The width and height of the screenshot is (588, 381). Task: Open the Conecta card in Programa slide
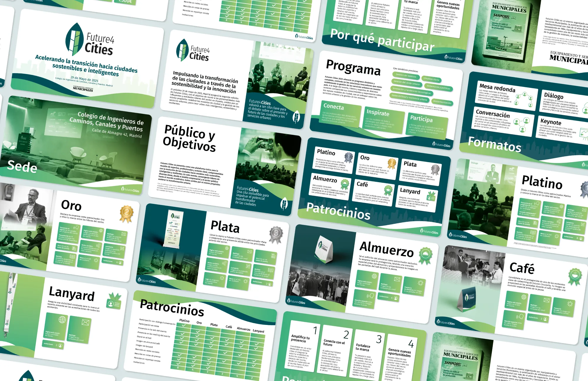pyautogui.click(x=340, y=115)
